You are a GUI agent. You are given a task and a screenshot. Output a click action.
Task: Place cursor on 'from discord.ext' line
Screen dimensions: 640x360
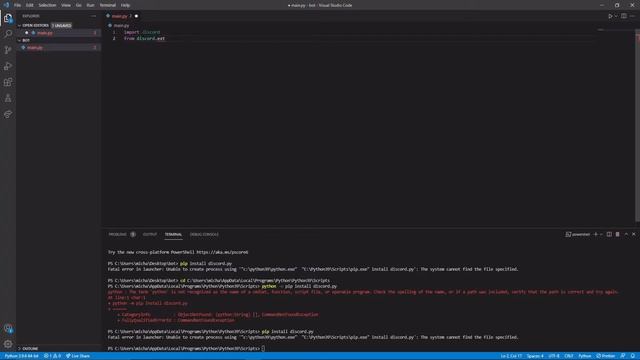(x=144, y=38)
